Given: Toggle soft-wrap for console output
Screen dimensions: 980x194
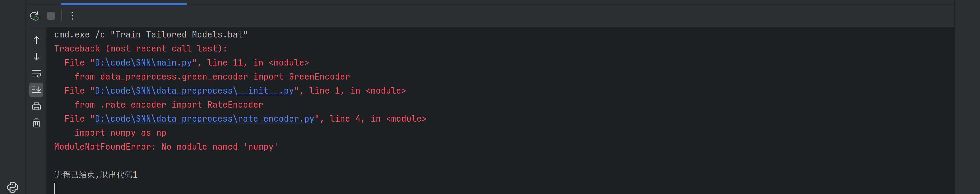Looking at the screenshot, I should (x=36, y=73).
